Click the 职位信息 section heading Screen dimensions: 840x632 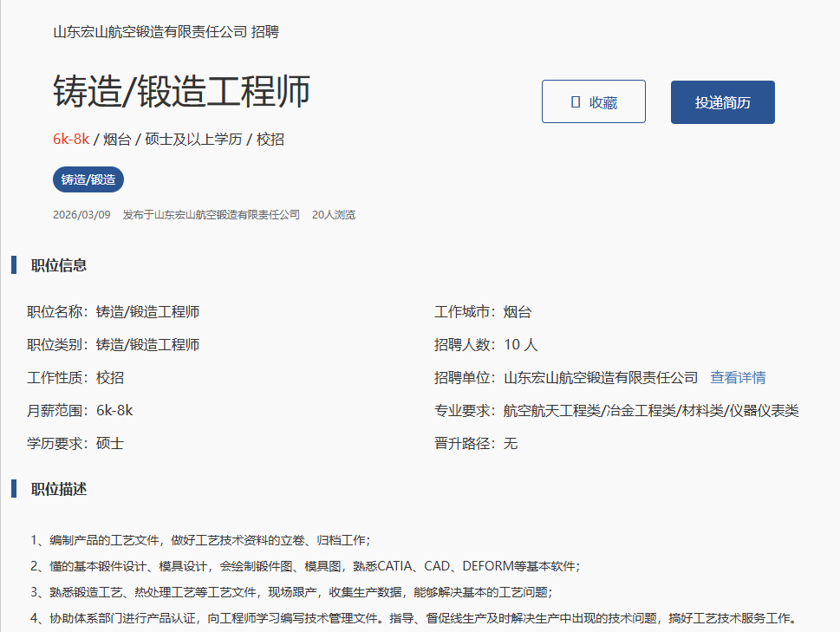59,265
